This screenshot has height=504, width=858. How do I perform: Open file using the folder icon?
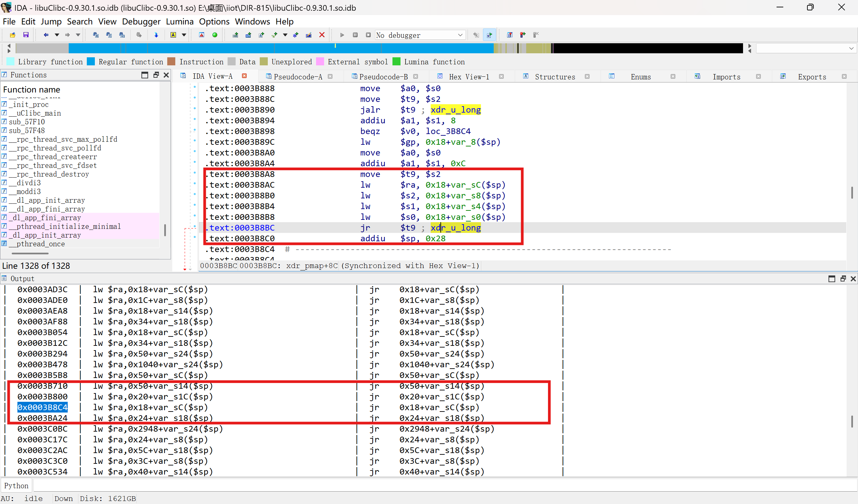coord(13,35)
